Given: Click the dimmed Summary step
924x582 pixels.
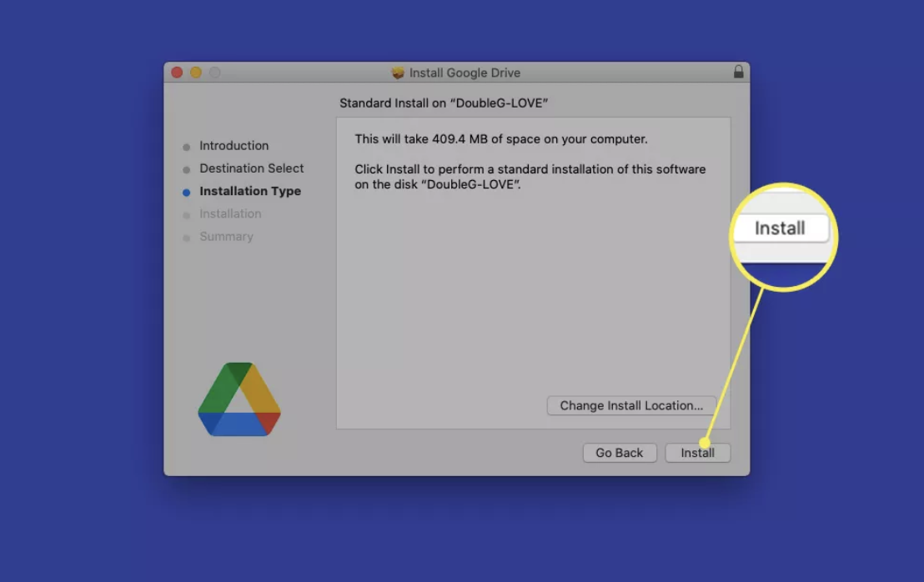Looking at the screenshot, I should point(226,237).
